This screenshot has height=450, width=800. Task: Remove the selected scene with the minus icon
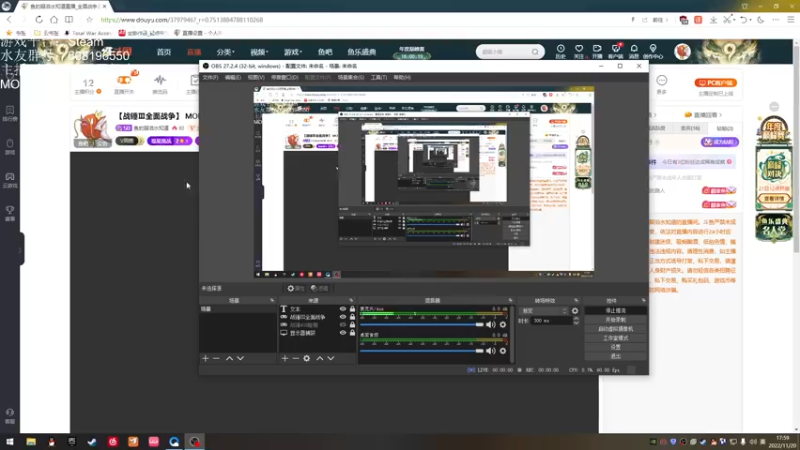216,359
